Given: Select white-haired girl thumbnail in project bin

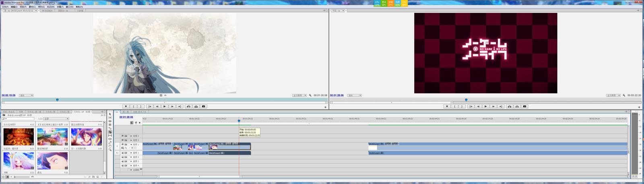Looking at the screenshot, I should (x=19, y=161).
